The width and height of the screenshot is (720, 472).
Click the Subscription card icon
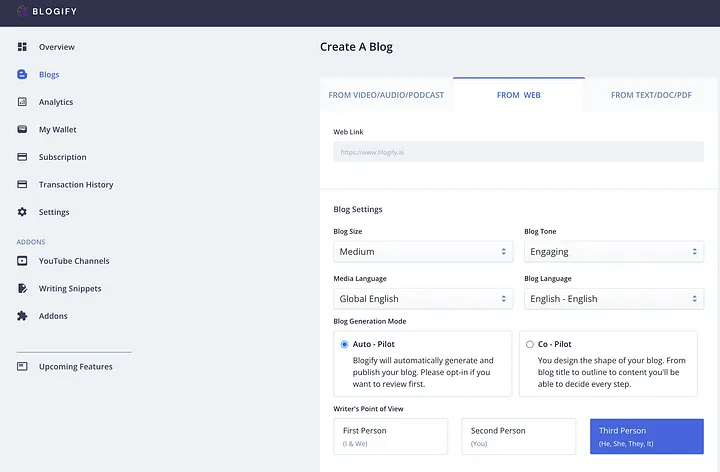[x=22, y=157]
